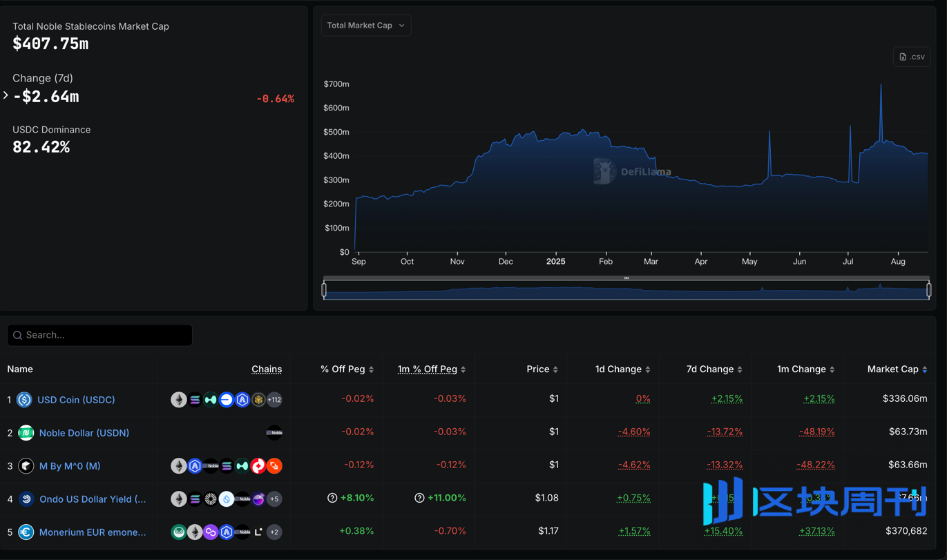Expand the Change (7d) details arrow

coord(6,95)
